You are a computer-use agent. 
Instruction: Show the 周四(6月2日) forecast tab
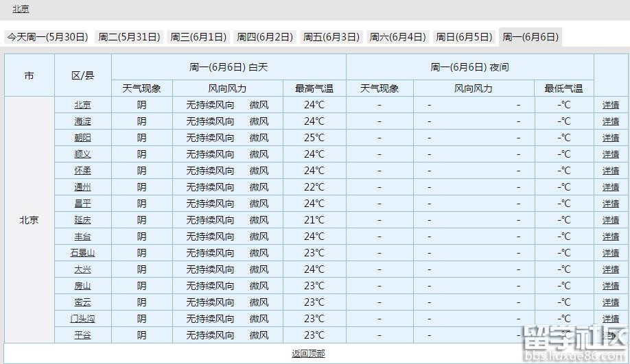pyautogui.click(x=265, y=37)
